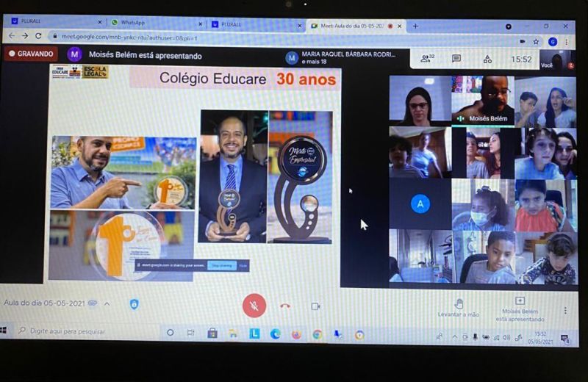
Task: Click the browser reload button
Action: pos(38,36)
